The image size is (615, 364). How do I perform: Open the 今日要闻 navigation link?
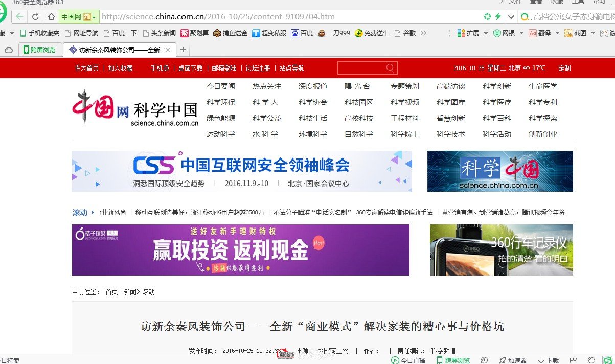(220, 86)
